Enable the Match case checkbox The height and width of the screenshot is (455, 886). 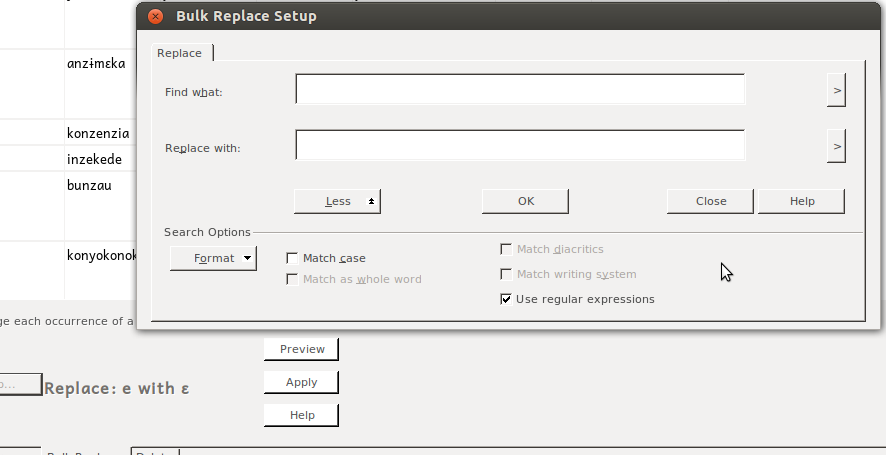(x=292, y=258)
